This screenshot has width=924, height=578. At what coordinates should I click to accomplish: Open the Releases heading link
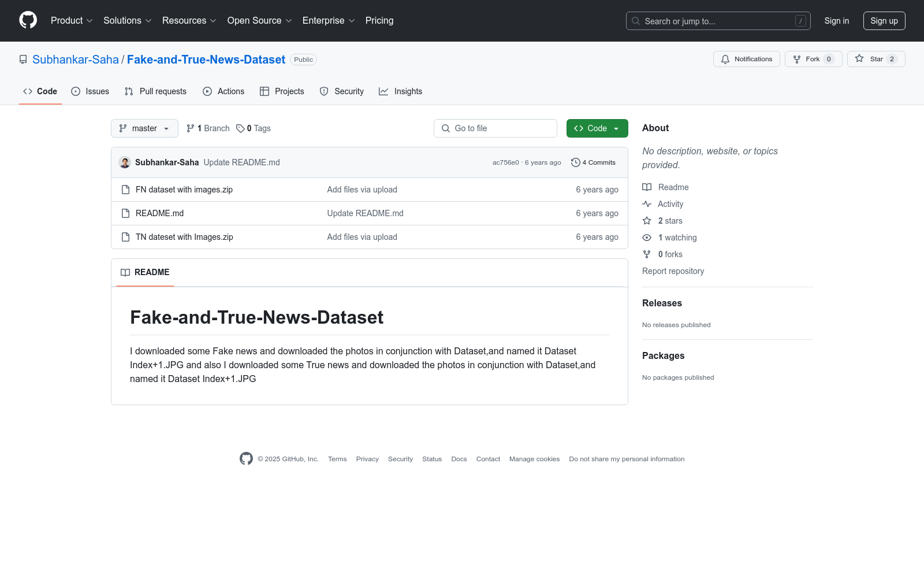pos(662,303)
